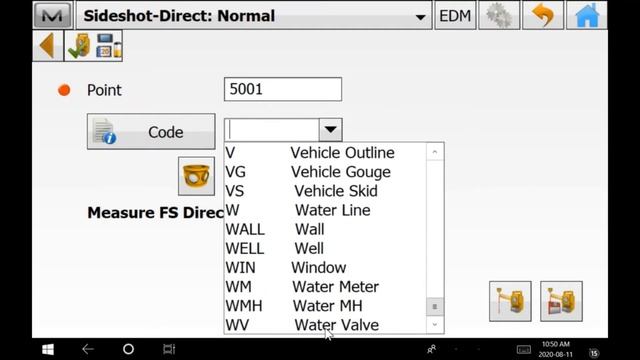Select the Point radio indicator
This screenshot has height=360, width=640.
(64, 90)
